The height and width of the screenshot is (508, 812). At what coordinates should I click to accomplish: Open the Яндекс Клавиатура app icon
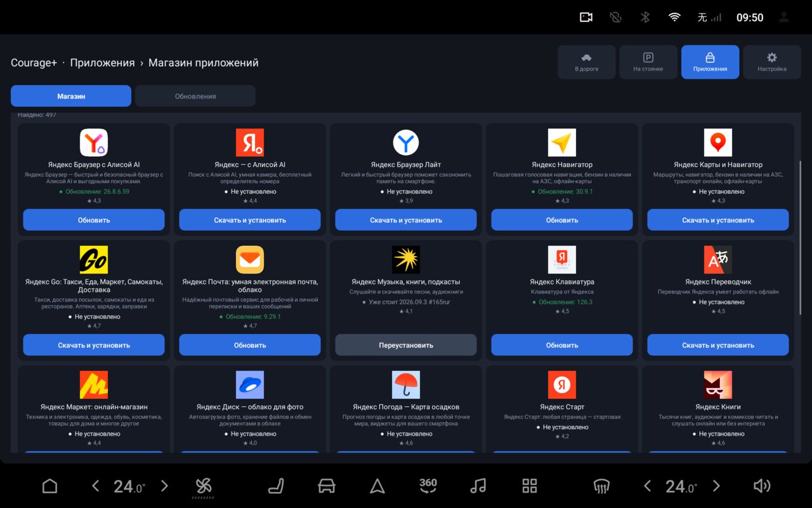point(562,260)
